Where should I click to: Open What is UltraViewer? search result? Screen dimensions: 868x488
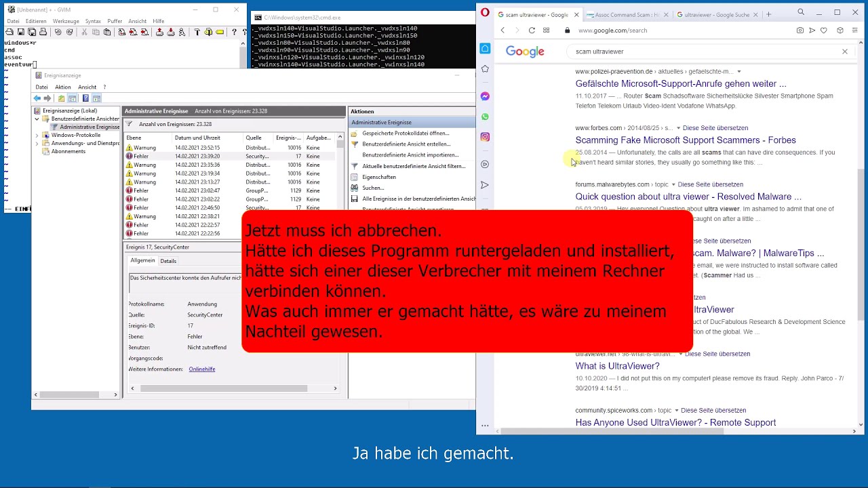617,366
